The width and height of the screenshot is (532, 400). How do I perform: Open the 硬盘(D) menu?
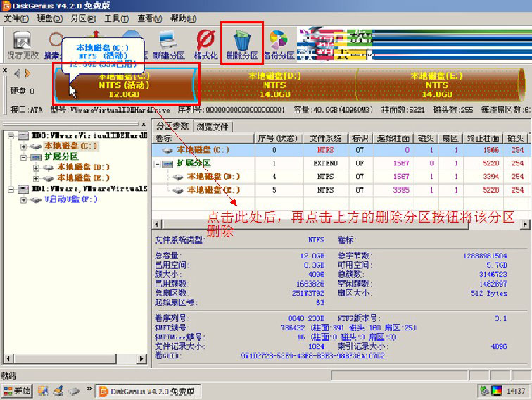50,18
